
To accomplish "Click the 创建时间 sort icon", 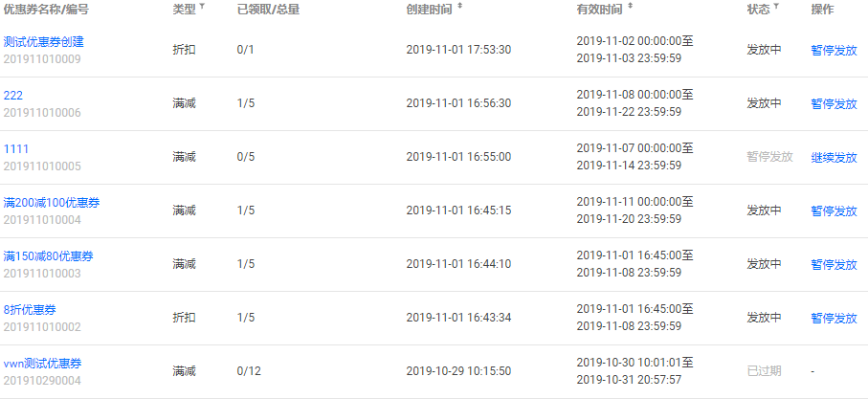I will [459, 8].
